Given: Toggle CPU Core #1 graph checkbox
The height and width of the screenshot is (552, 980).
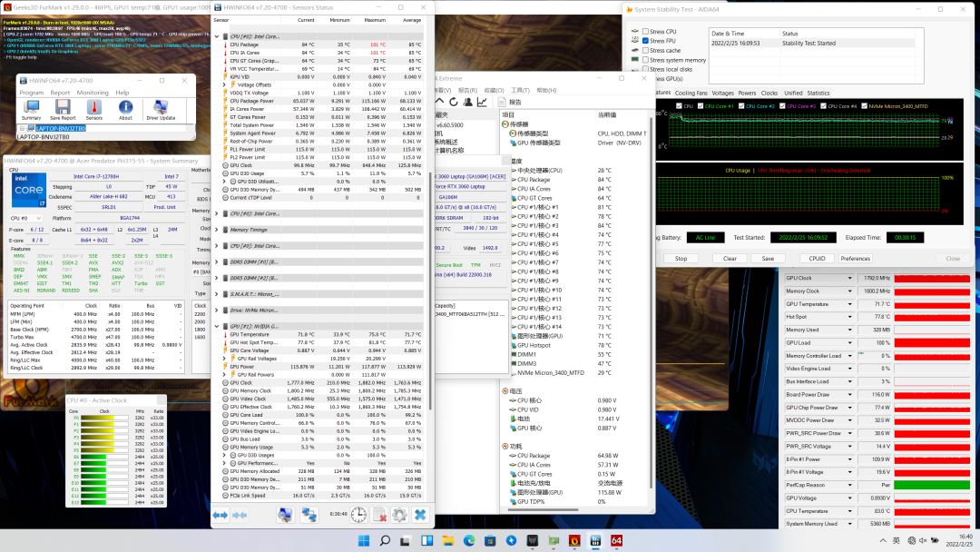Looking at the screenshot, I should tap(701, 106).
